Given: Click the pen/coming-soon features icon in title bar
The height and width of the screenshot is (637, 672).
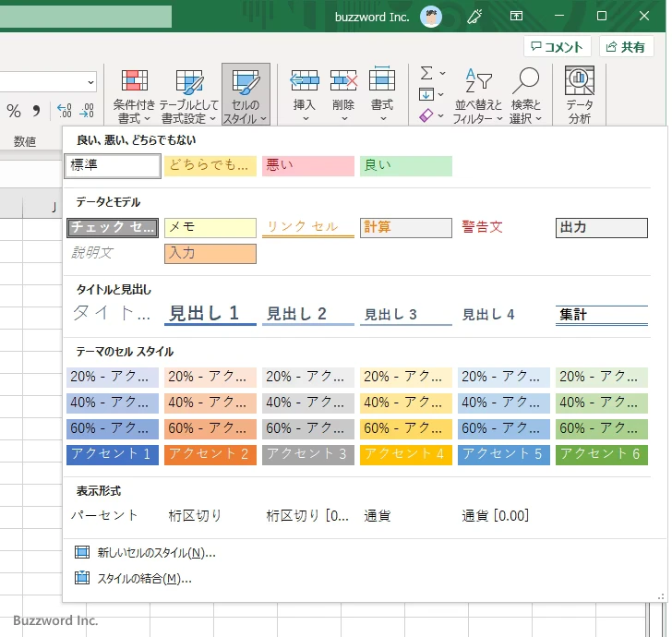Looking at the screenshot, I should [x=474, y=17].
